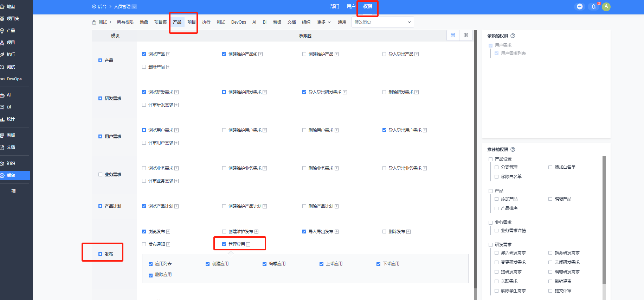Select the 通用 permission tab
Screen dimensions: 644x300
pos(342,22)
